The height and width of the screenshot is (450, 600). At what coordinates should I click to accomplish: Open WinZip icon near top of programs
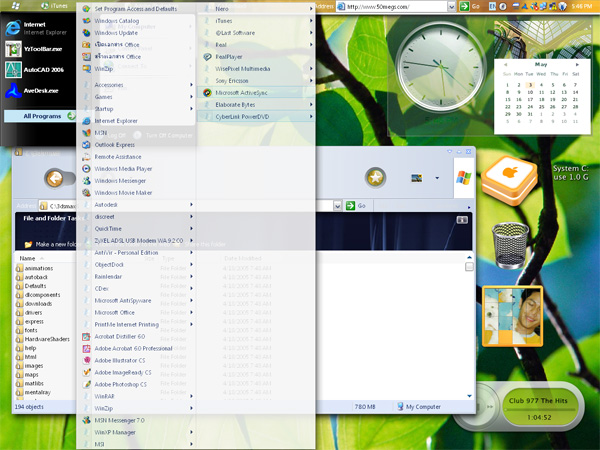[x=103, y=69]
